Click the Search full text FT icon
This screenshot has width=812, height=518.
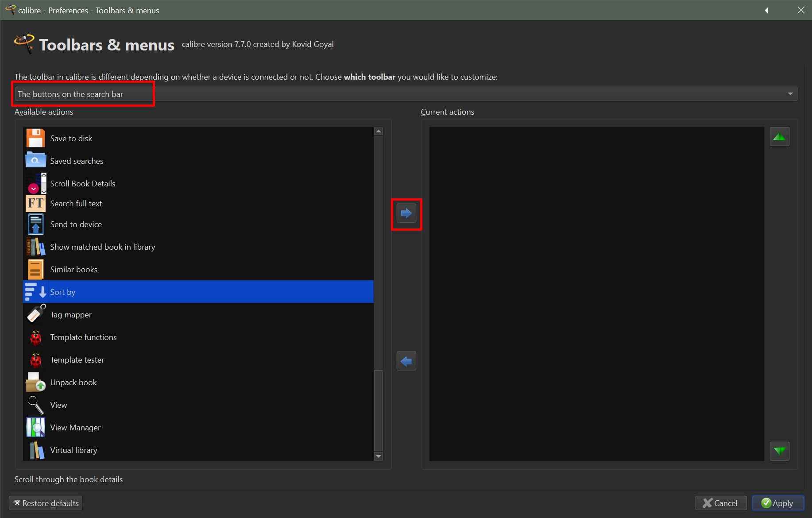coord(35,204)
